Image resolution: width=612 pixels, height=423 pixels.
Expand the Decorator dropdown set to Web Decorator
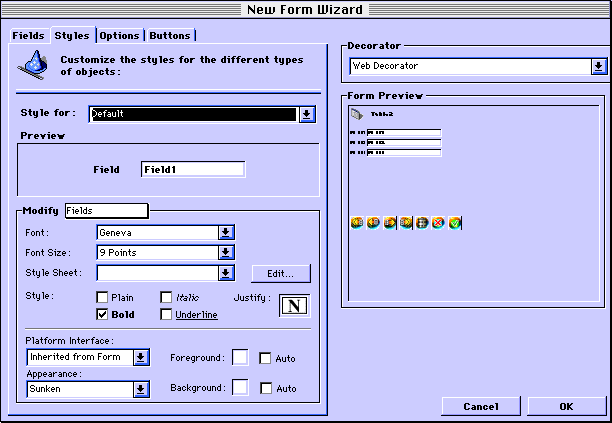598,66
